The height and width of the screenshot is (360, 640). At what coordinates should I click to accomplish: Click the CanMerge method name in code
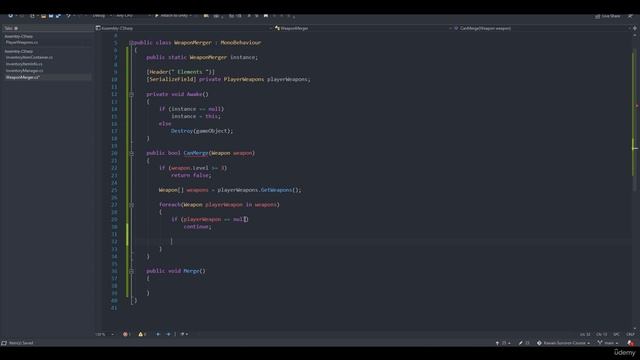196,153
